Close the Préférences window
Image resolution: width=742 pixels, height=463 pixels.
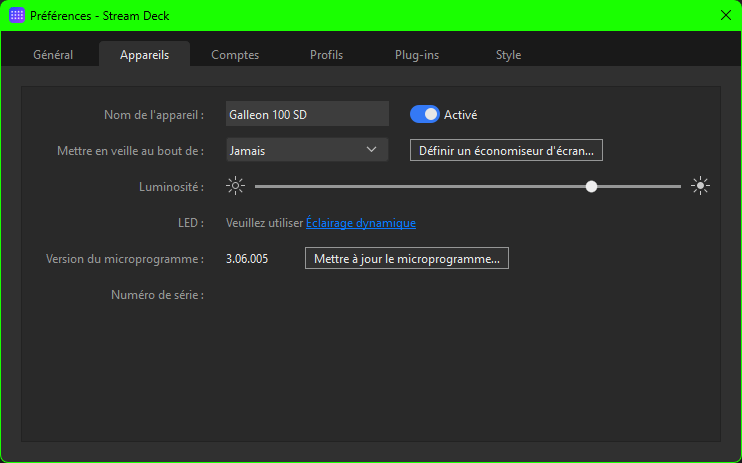point(725,15)
